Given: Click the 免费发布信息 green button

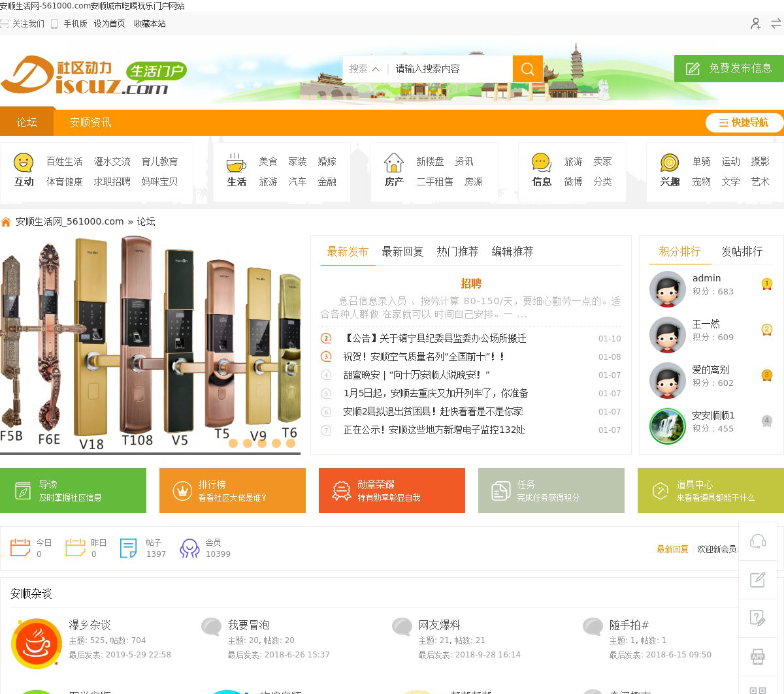Looking at the screenshot, I should click(728, 69).
